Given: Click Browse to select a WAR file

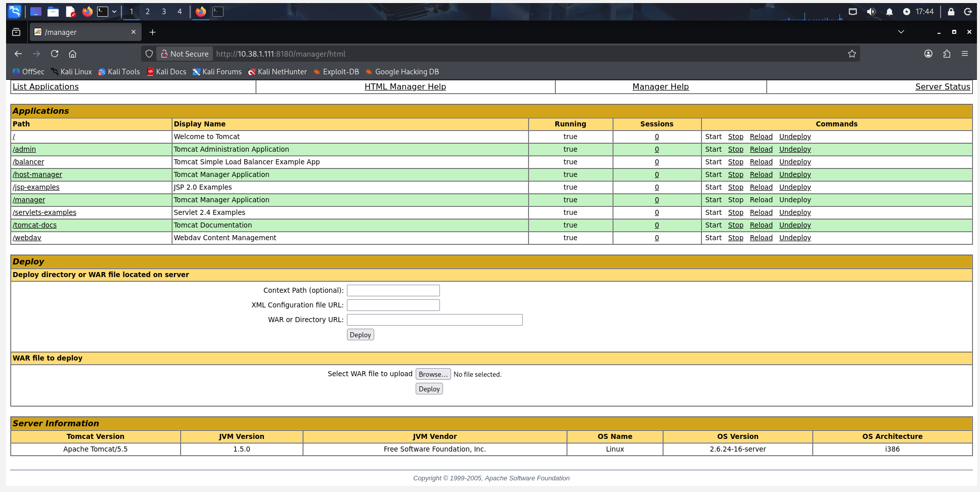Looking at the screenshot, I should pyautogui.click(x=433, y=374).
